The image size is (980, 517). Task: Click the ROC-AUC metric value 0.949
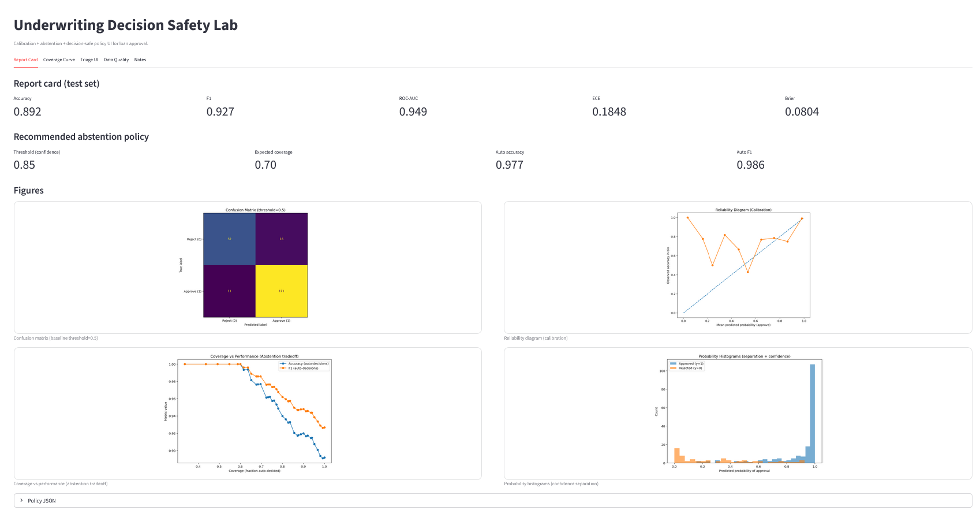pyautogui.click(x=413, y=111)
